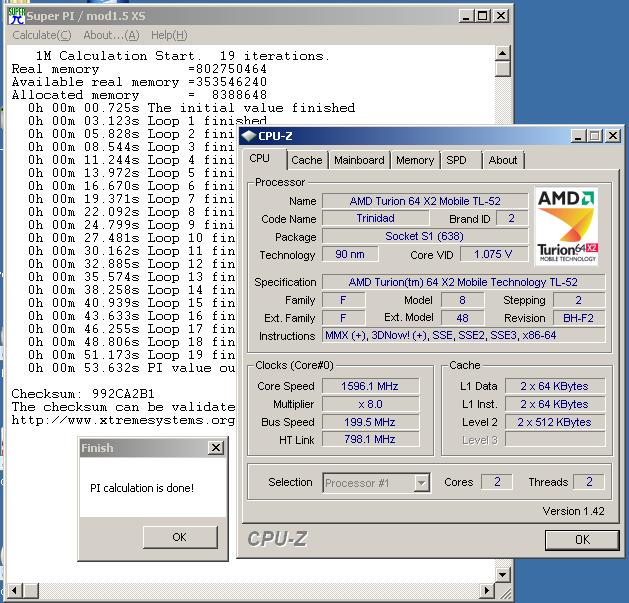Click the Super PI horizontal scrollbar thumb
Image resolution: width=629 pixels, height=603 pixels.
(30, 590)
